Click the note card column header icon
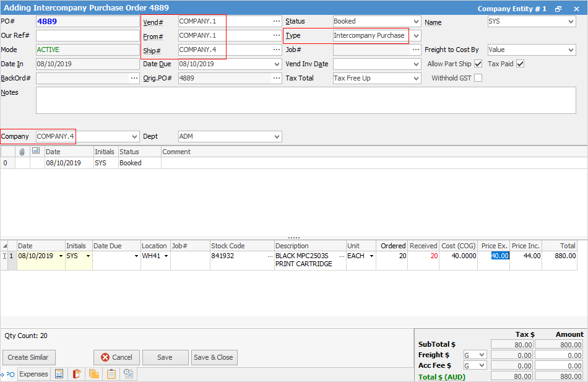The image size is (588, 382). [x=36, y=152]
